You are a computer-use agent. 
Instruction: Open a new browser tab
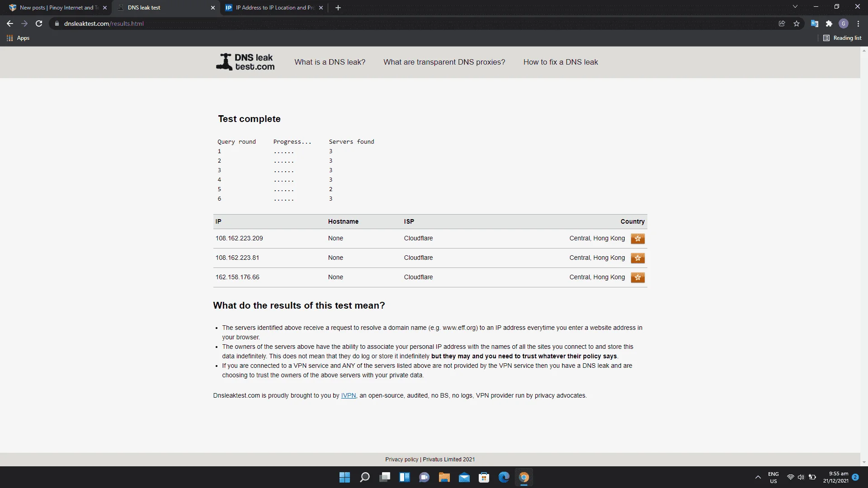[338, 8]
